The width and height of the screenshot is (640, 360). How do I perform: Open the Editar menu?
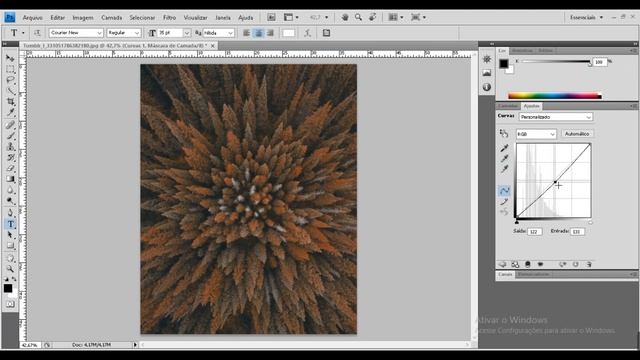[x=58, y=18]
